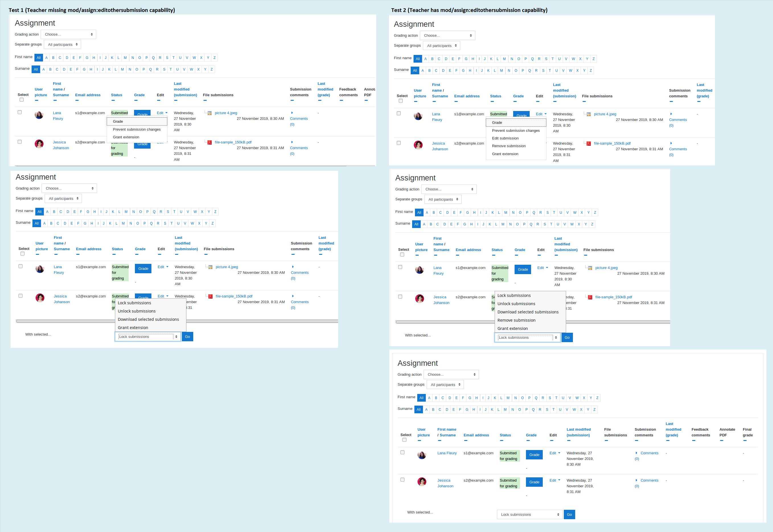Tick Jessica Johanson's checkbox in Test 1 top panel
Screen dimensions: 773x532
[x=20, y=142]
